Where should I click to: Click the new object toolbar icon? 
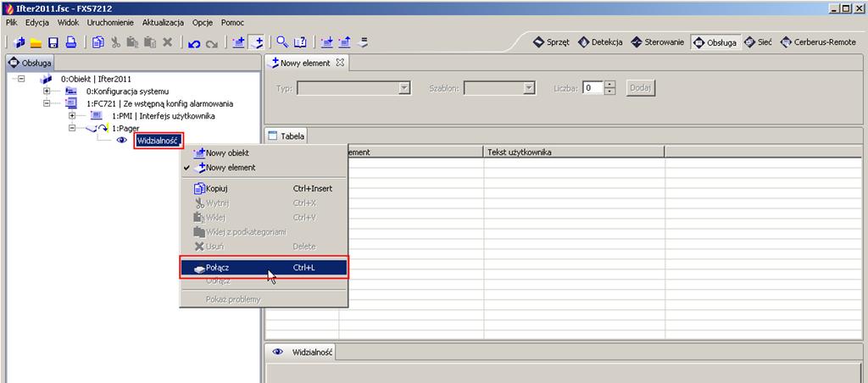pos(238,42)
